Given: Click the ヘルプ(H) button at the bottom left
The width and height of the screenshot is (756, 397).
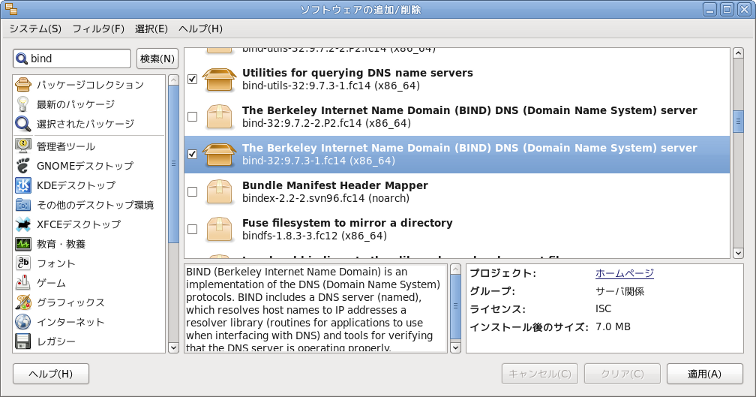Looking at the screenshot, I should click(51, 374).
